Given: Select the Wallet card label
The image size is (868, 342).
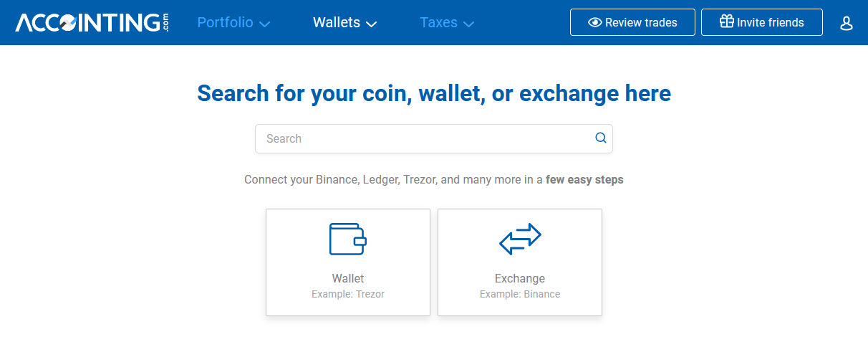Looking at the screenshot, I should [x=348, y=278].
